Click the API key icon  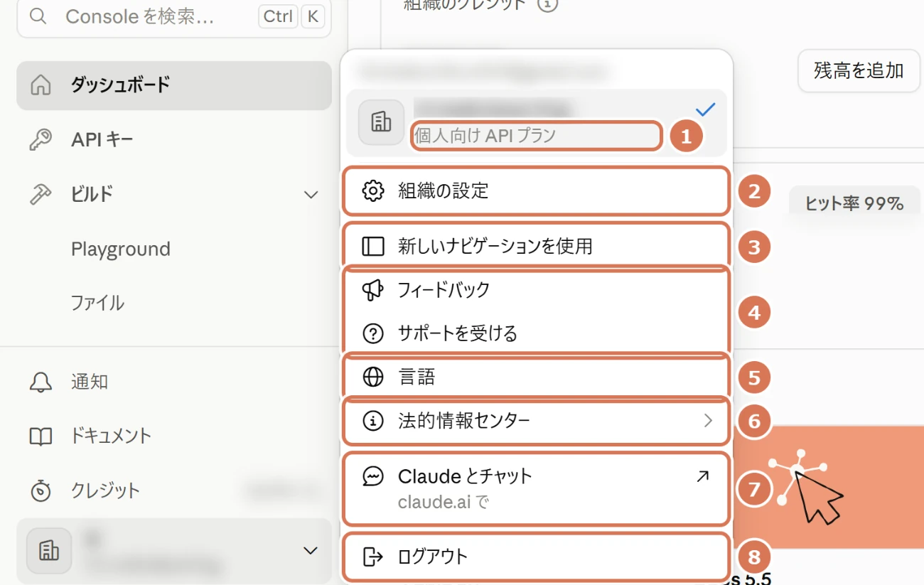[x=41, y=140]
